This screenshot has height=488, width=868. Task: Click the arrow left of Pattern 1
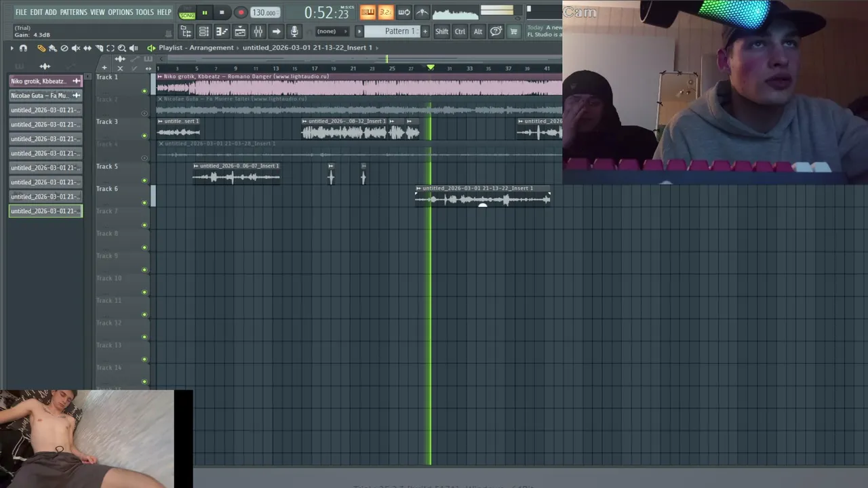pyautogui.click(x=359, y=31)
